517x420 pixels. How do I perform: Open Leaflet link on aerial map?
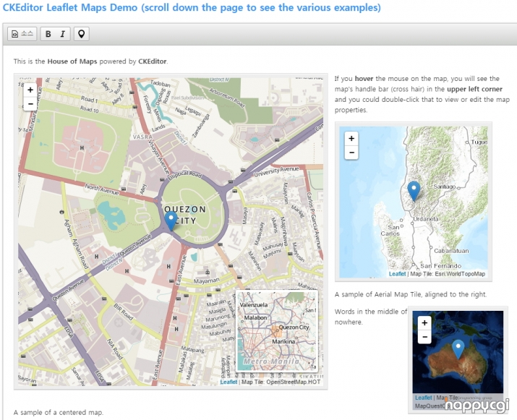(x=423, y=398)
